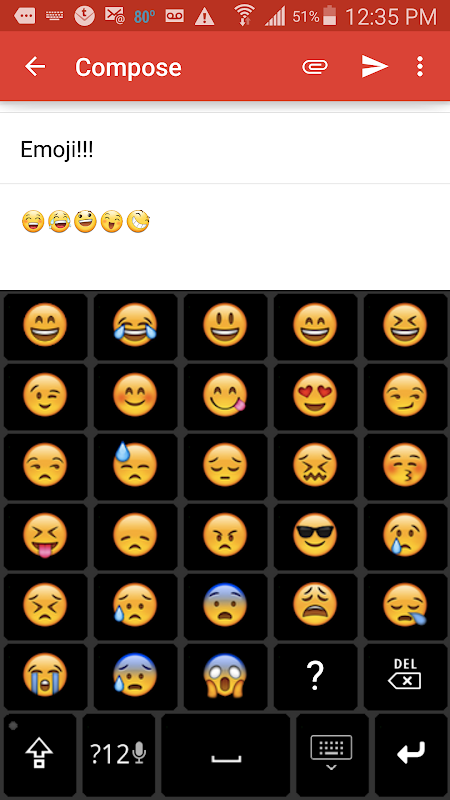The width and height of the screenshot is (450, 800).
Task: Tap the question mark key
Action: tap(315, 676)
